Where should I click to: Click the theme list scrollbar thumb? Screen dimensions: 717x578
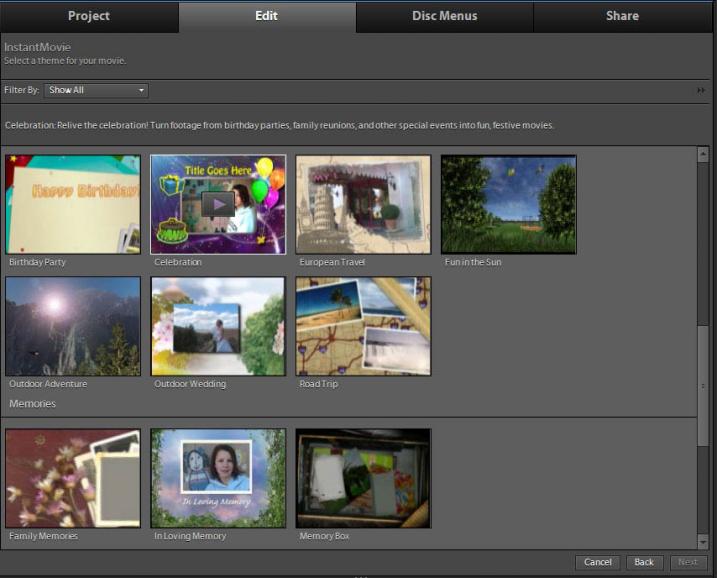tap(703, 385)
